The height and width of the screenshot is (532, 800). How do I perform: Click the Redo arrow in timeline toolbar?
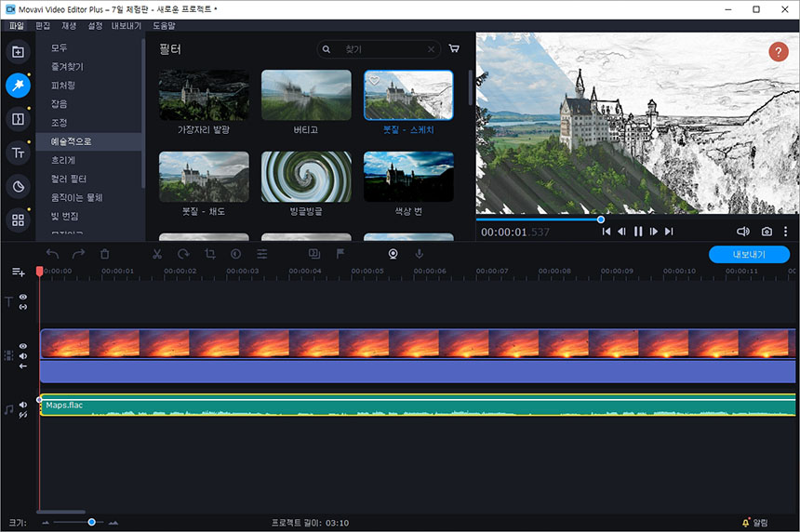78,254
